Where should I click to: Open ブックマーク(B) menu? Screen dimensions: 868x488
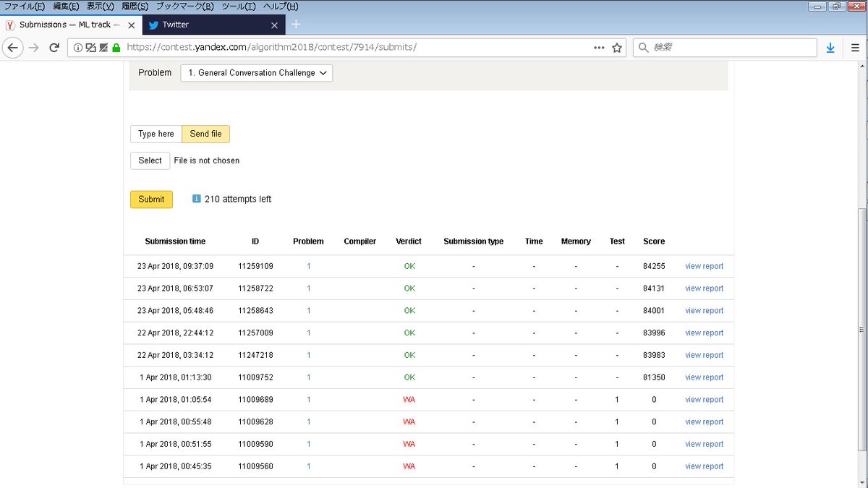[184, 7]
